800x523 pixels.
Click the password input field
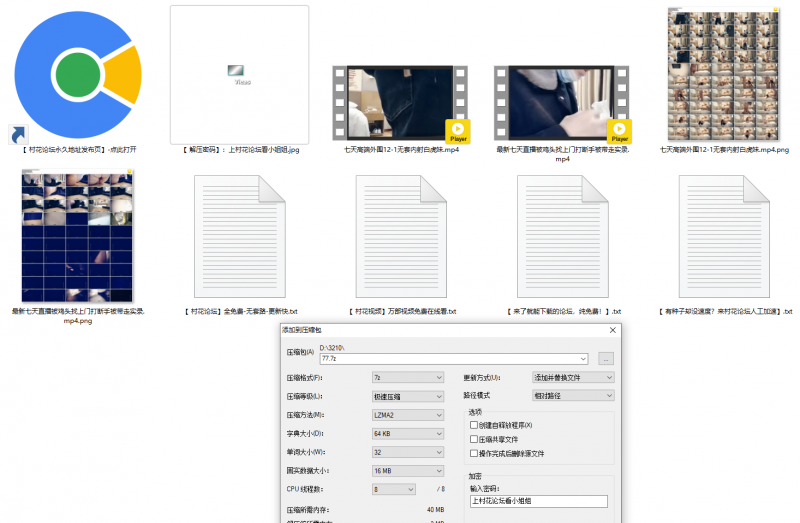[x=538, y=501]
